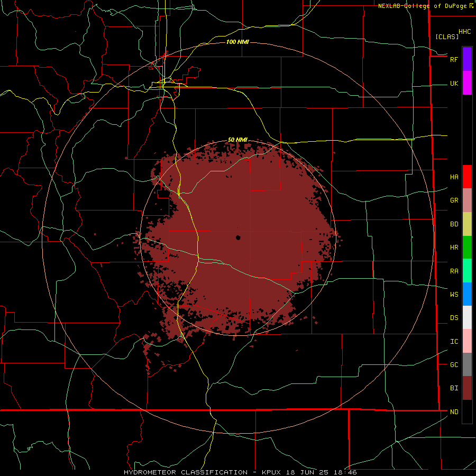The height and width of the screenshot is (476, 476).
Task: Click the HA red legend swatch
Action: coord(467,177)
